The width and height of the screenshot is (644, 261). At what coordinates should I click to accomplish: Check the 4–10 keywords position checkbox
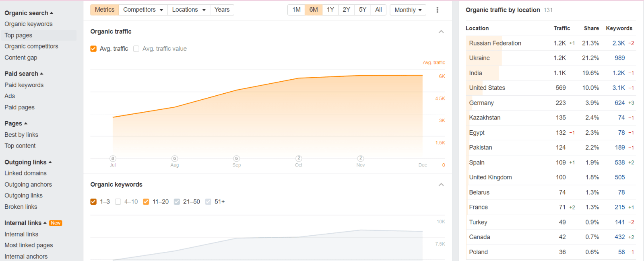pos(118,201)
